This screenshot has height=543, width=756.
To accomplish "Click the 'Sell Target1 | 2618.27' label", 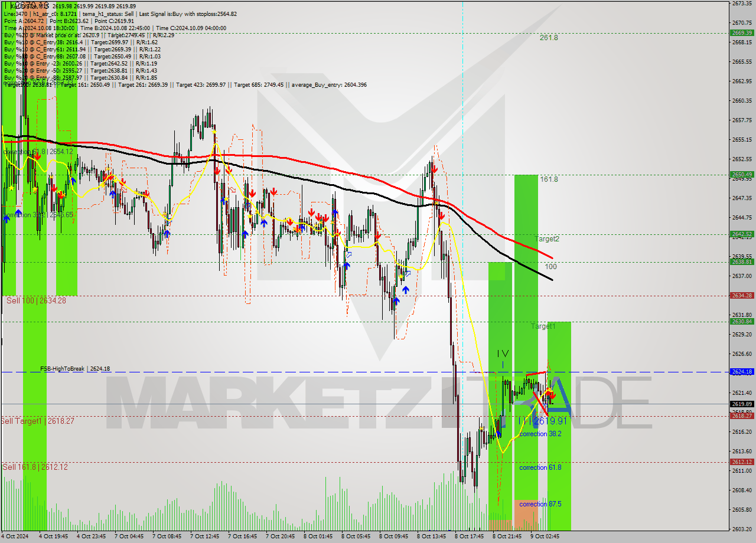I will tap(38, 421).
